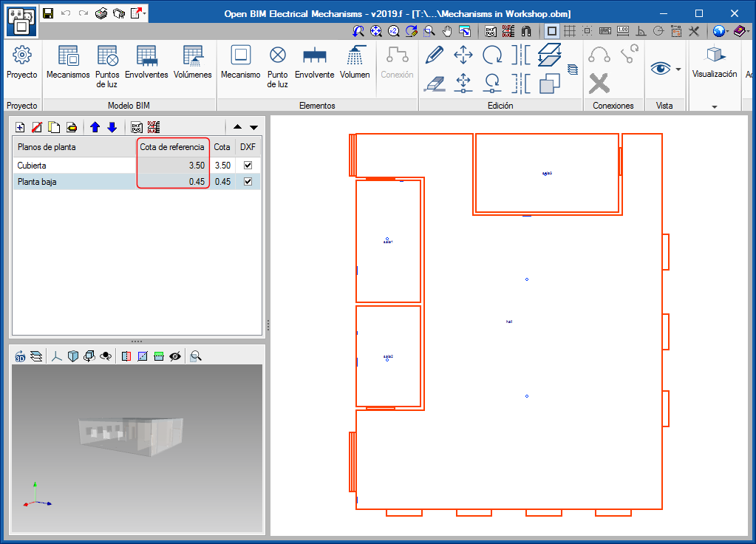This screenshot has width=756, height=544.
Task: Toggle the green horizontal section cut icon
Action: point(159,356)
